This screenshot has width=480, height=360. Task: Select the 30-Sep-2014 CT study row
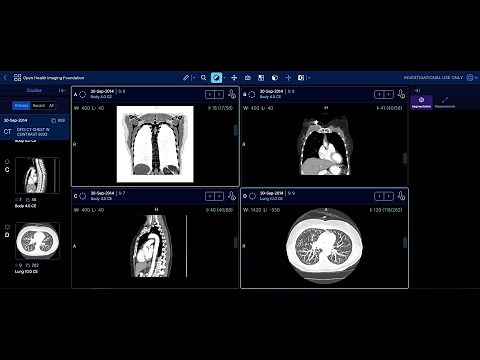click(34, 127)
